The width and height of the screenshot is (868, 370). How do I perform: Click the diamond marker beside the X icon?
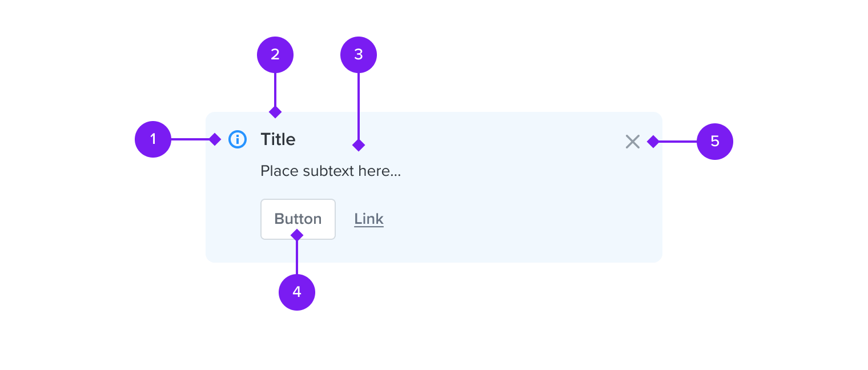click(653, 142)
